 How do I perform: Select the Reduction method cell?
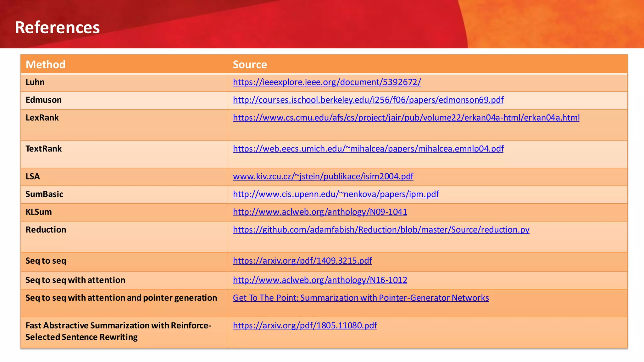coord(124,237)
